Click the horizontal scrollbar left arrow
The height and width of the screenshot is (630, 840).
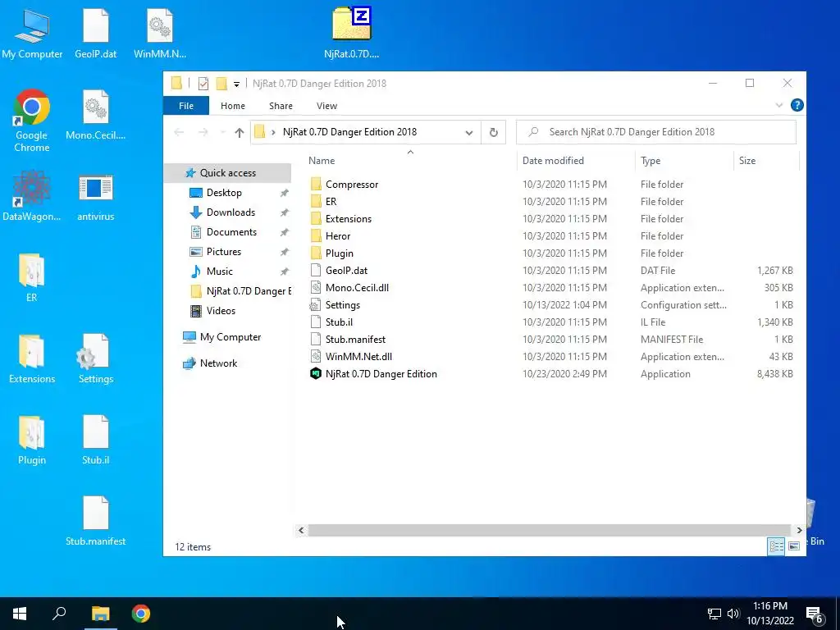click(301, 531)
